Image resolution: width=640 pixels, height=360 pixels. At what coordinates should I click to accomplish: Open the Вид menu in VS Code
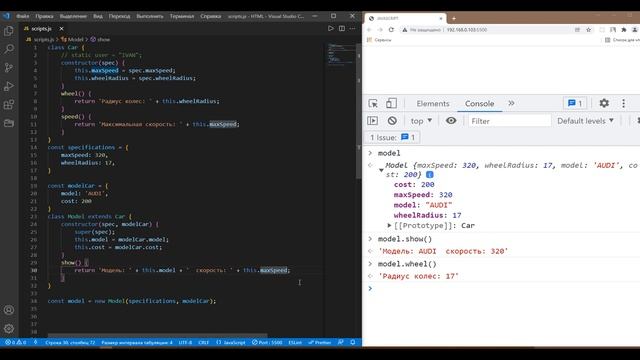coord(98,16)
